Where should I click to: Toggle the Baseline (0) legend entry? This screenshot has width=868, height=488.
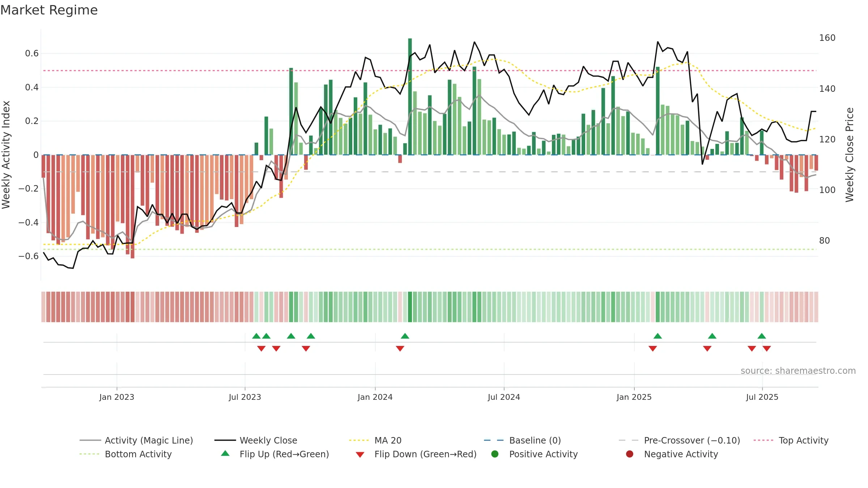522,440
